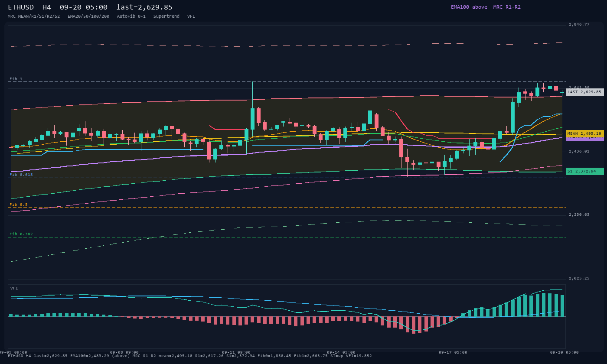Click "EMA100=2,483.29" in the bottom status line

pos(90,356)
